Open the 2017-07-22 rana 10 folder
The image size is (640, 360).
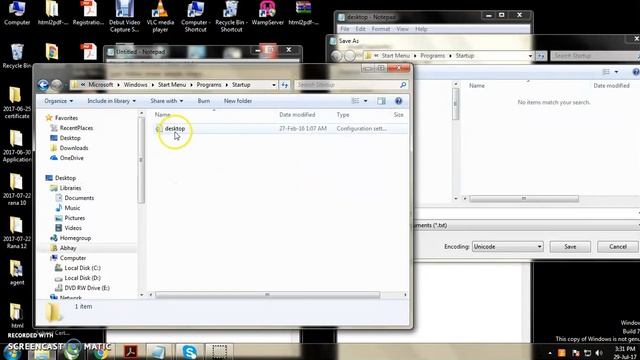coord(17,189)
